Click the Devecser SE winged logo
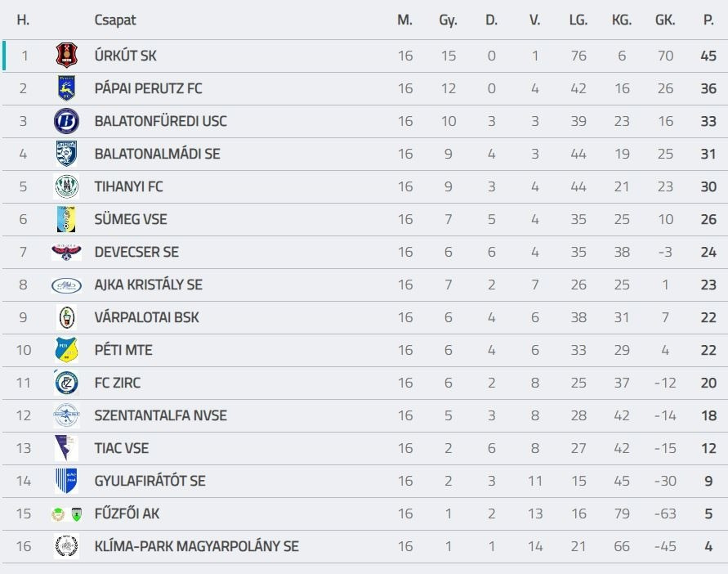Image resolution: width=728 pixels, height=574 pixels. click(x=66, y=252)
